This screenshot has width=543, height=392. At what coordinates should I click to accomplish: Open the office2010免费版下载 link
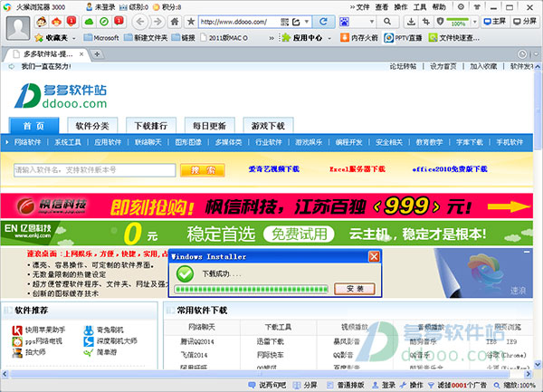pos(450,169)
